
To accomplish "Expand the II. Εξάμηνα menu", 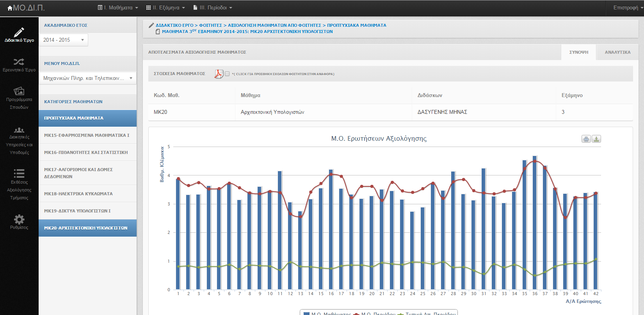I will pos(165,8).
